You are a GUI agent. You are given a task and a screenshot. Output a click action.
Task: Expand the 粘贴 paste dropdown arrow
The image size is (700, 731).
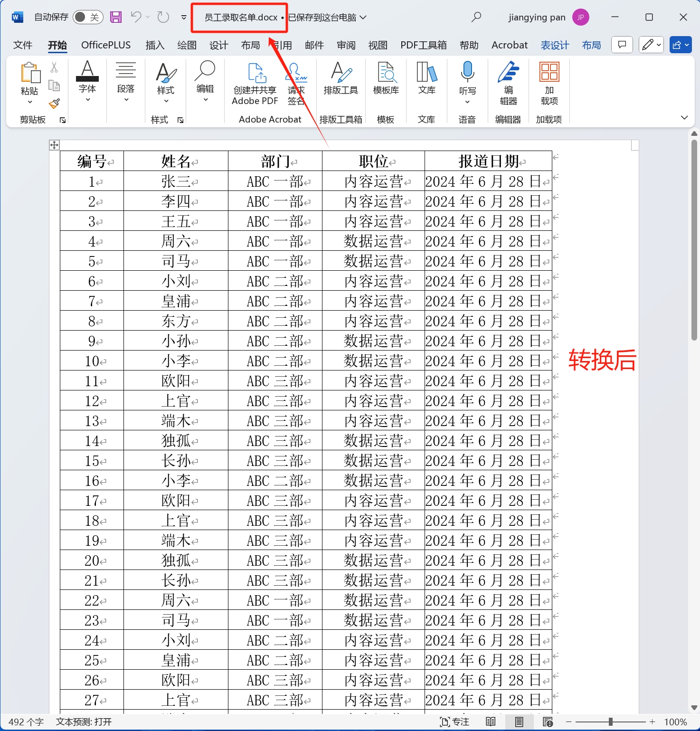(x=29, y=101)
